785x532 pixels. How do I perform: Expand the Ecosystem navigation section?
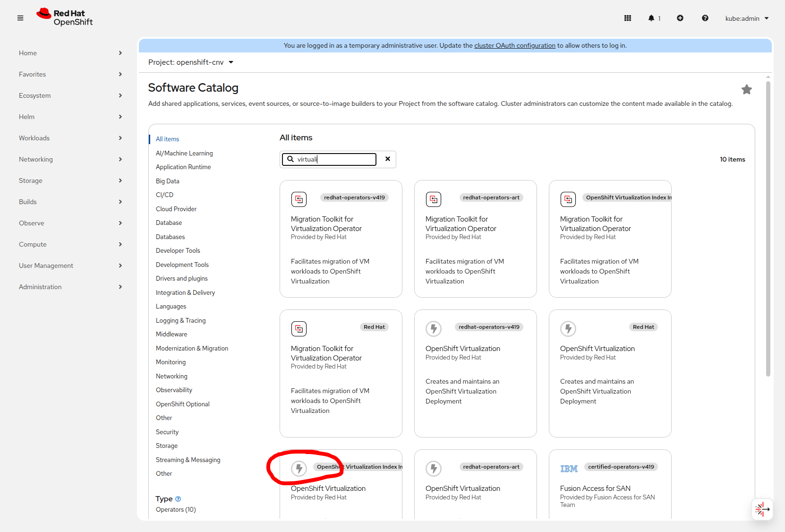(70, 95)
